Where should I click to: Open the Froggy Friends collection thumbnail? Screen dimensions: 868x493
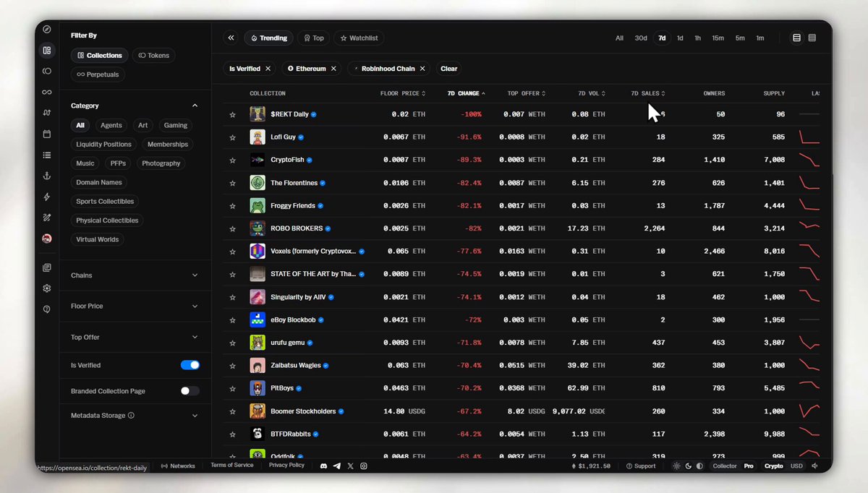point(258,205)
